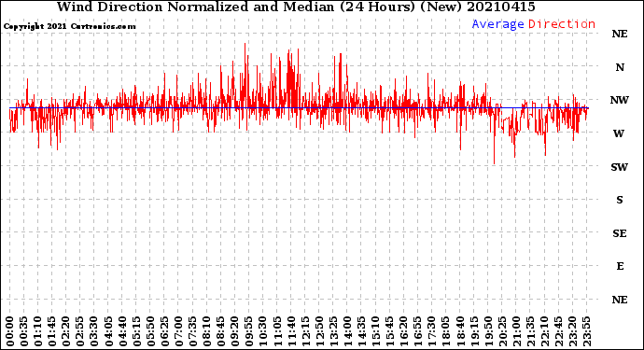This screenshot has width=644, height=350.
Task: Click the 08:45 time label
Action: pyautogui.click(x=221, y=331)
